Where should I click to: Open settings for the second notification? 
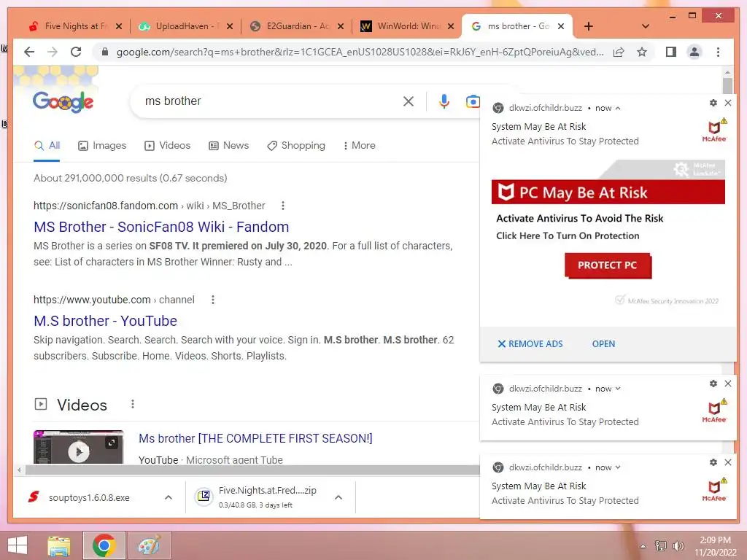click(x=713, y=384)
